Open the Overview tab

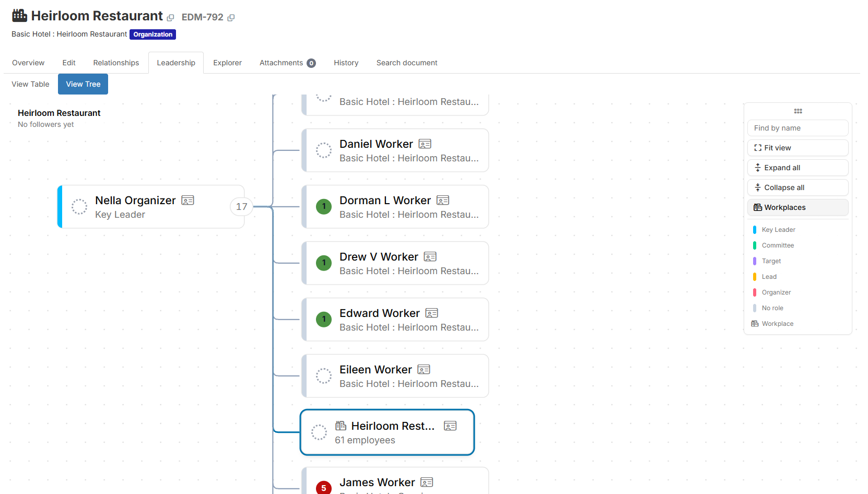(28, 63)
